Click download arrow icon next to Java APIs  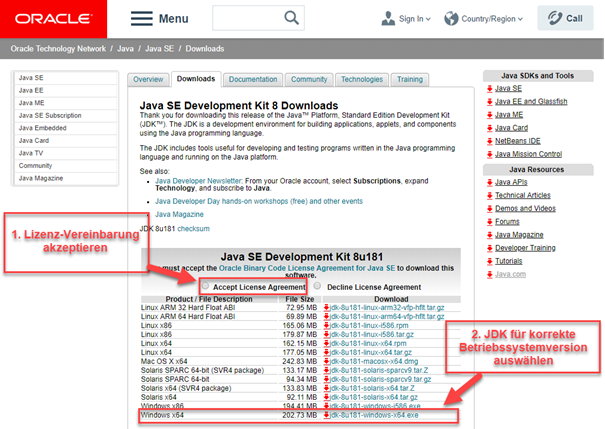click(490, 182)
